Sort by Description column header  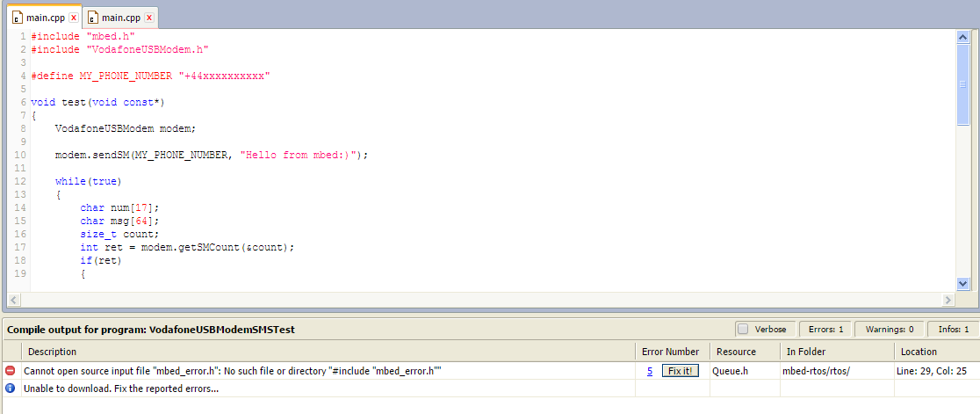328,352
